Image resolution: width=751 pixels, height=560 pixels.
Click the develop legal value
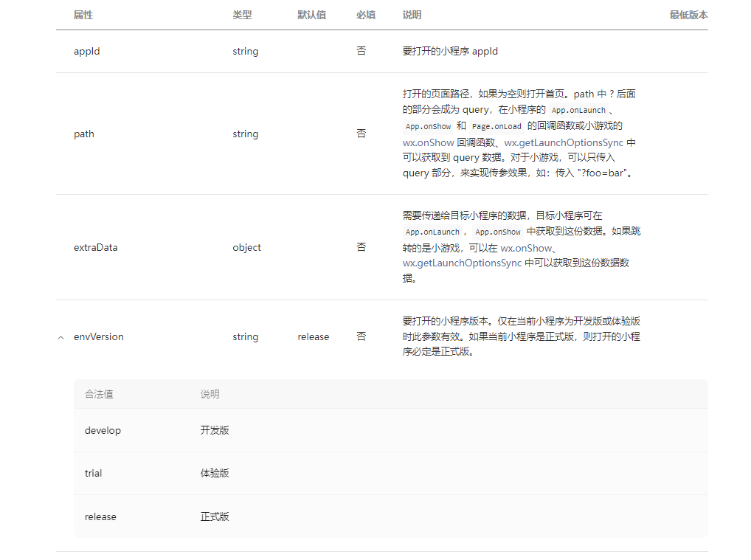[103, 430]
